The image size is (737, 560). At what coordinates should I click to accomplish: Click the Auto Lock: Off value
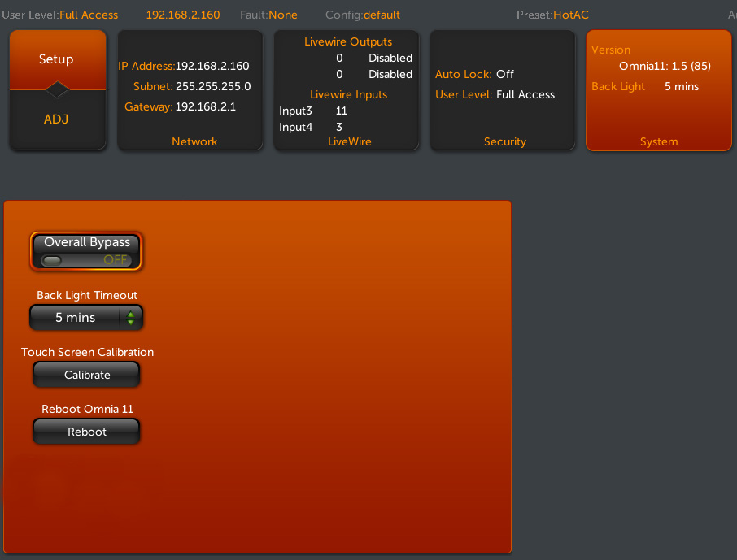[505, 74]
